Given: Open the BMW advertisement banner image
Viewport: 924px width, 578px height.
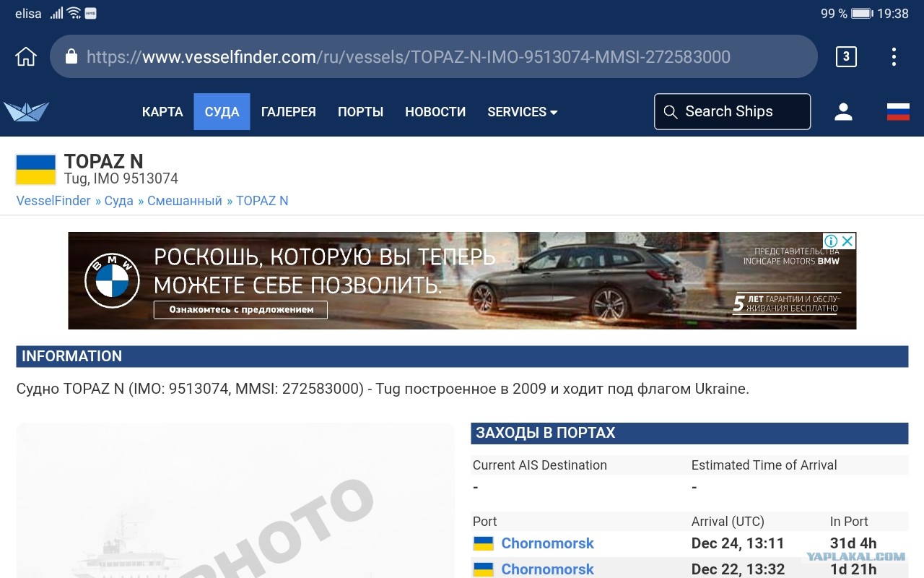Looking at the screenshot, I should 462,280.
